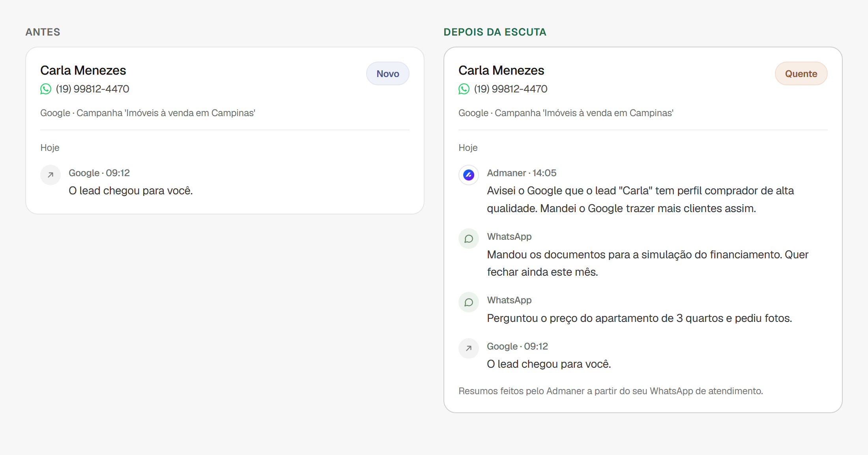This screenshot has height=455, width=868.
Task: Click the DEPOIS DA ESCUTA heading
Action: tap(495, 32)
